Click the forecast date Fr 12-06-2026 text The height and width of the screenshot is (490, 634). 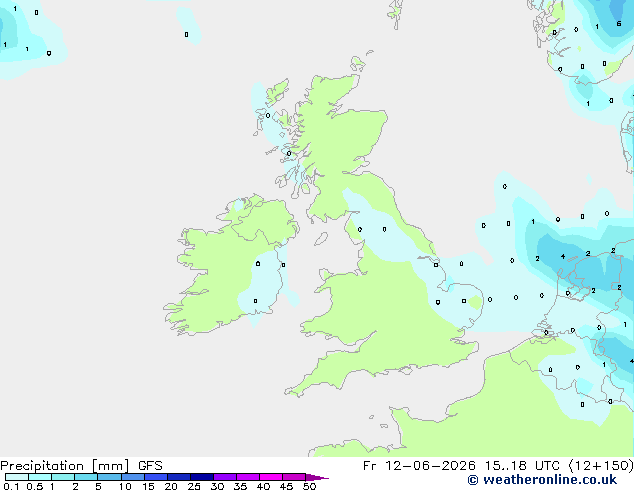tap(419, 466)
